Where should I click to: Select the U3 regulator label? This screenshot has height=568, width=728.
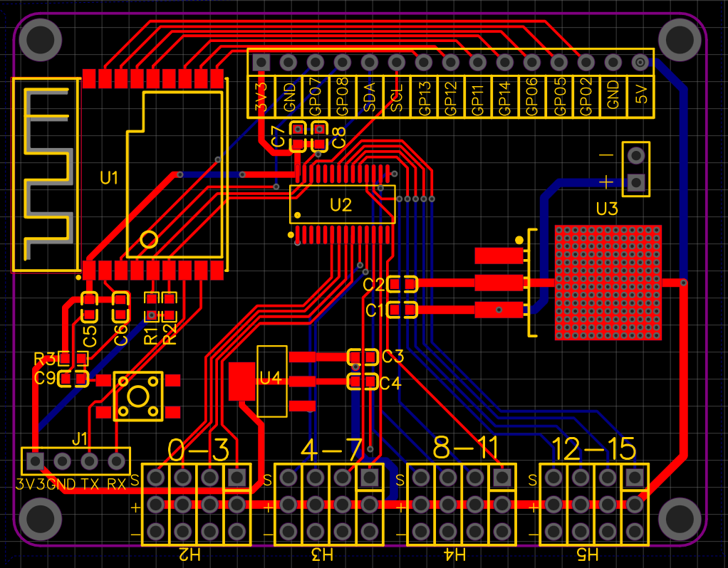tap(607, 209)
